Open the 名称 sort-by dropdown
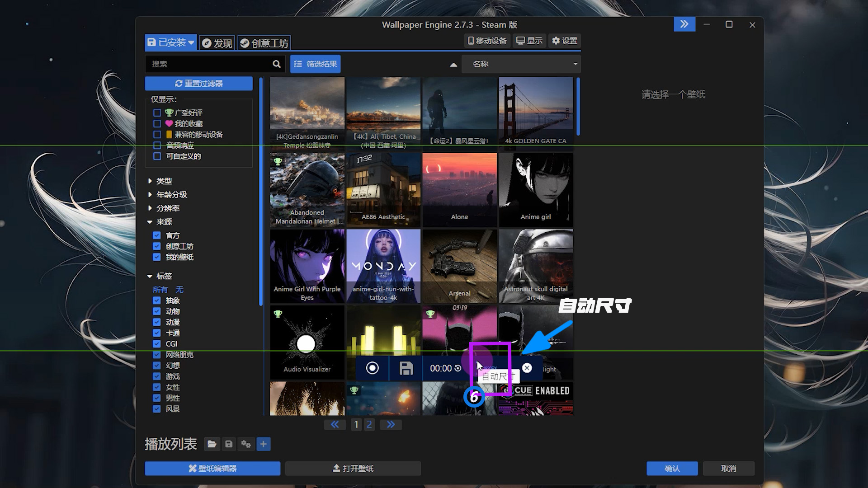868x488 pixels. (x=521, y=64)
